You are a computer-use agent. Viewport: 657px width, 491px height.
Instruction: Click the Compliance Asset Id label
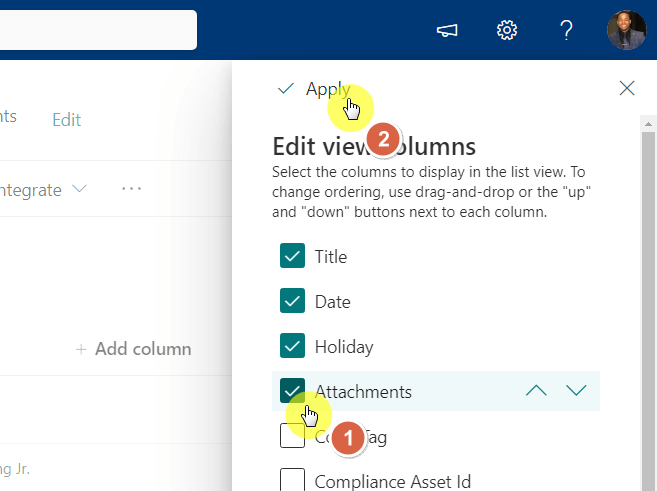tap(393, 481)
